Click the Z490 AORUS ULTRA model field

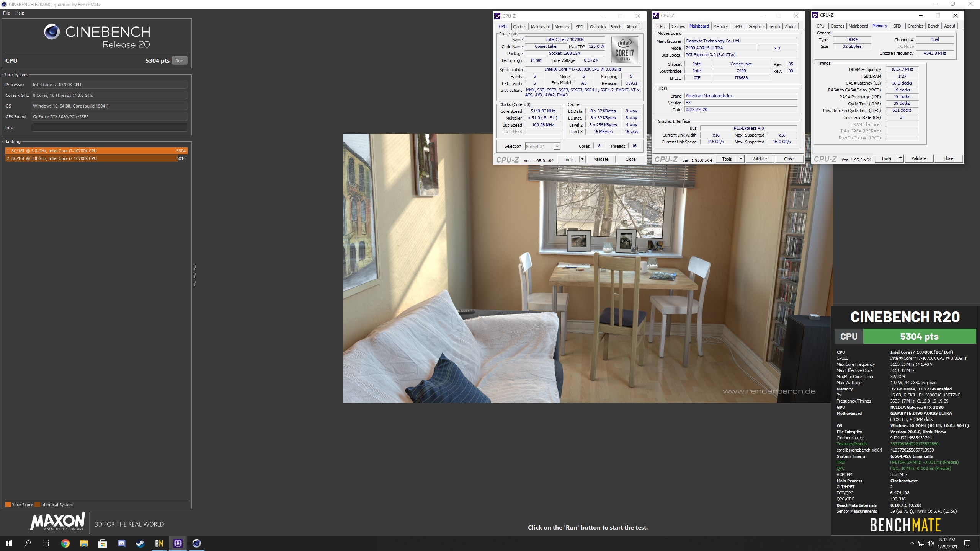(720, 48)
